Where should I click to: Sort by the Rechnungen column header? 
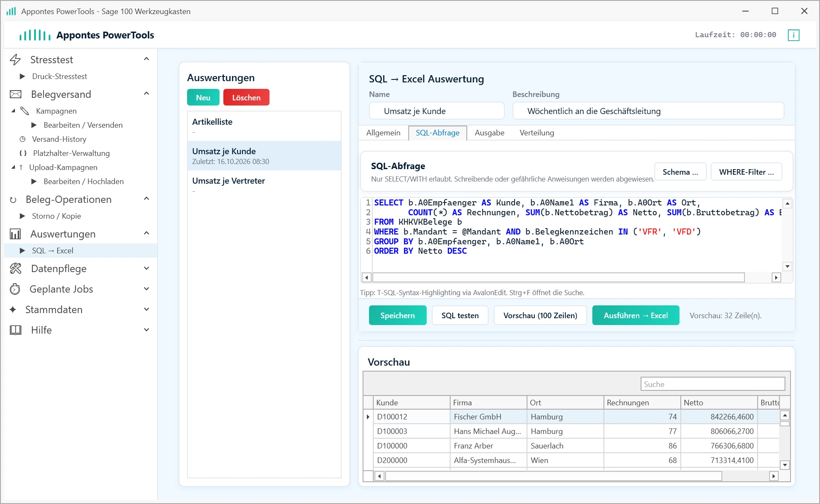pos(642,402)
